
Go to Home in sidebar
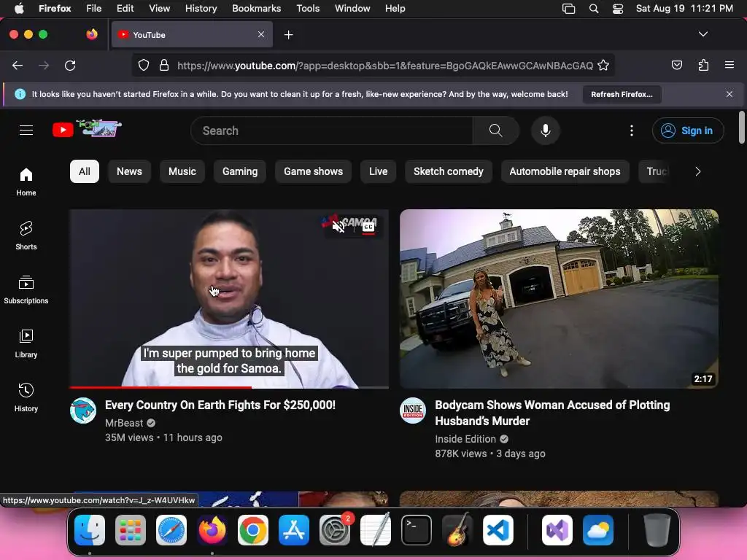(x=26, y=182)
